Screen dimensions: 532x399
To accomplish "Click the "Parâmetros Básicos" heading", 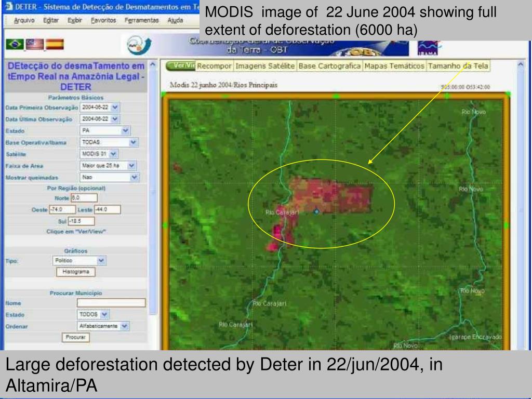I will 76,98.
